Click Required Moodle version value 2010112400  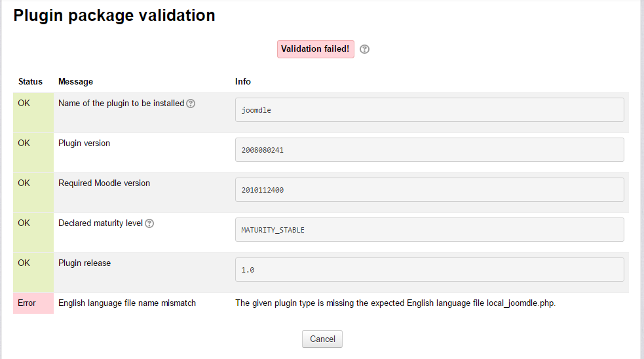(x=429, y=190)
